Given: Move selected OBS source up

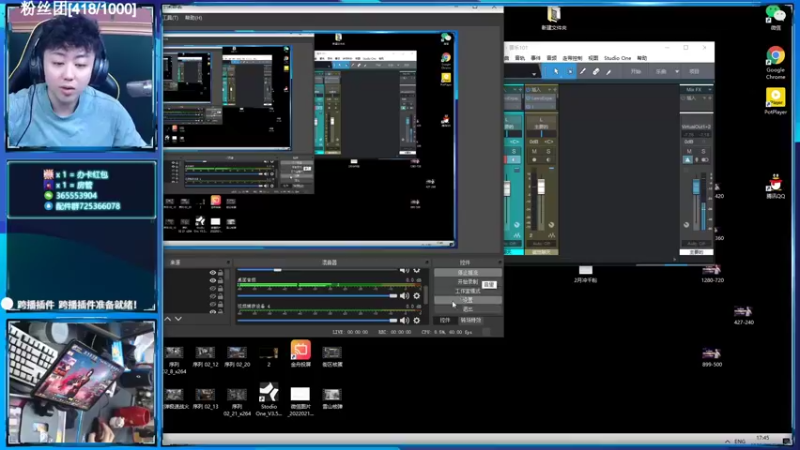Looking at the screenshot, I should point(168,319).
